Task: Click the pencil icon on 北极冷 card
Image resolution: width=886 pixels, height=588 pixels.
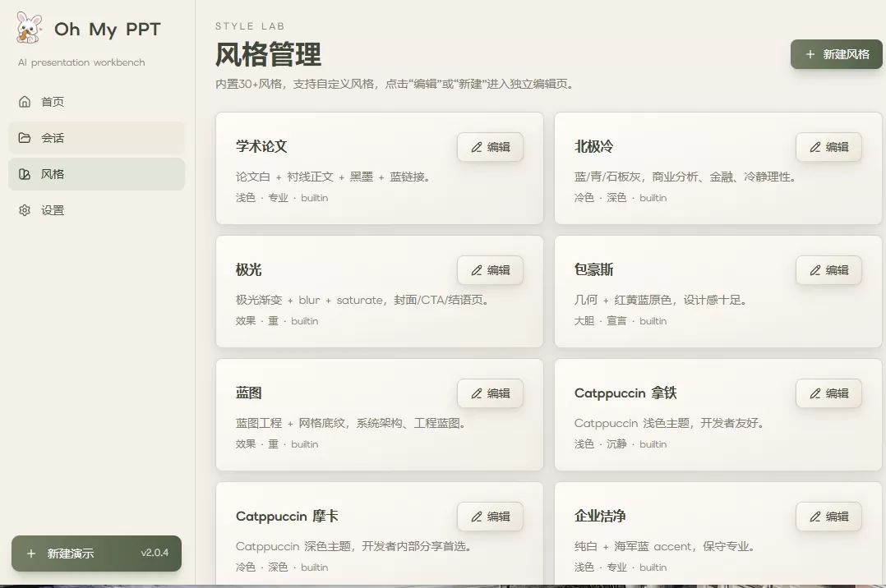Action: pos(814,147)
